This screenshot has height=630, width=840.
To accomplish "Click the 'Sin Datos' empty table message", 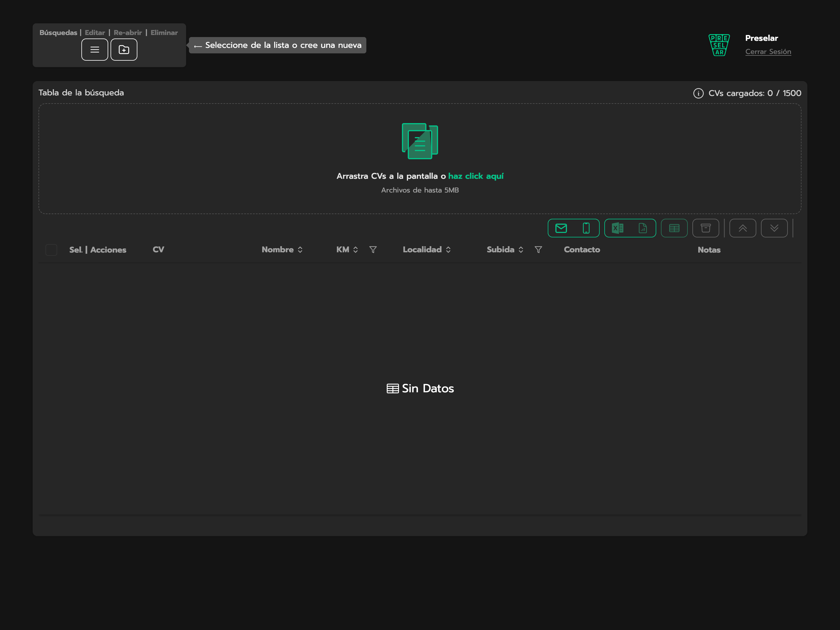I will tap(420, 388).
